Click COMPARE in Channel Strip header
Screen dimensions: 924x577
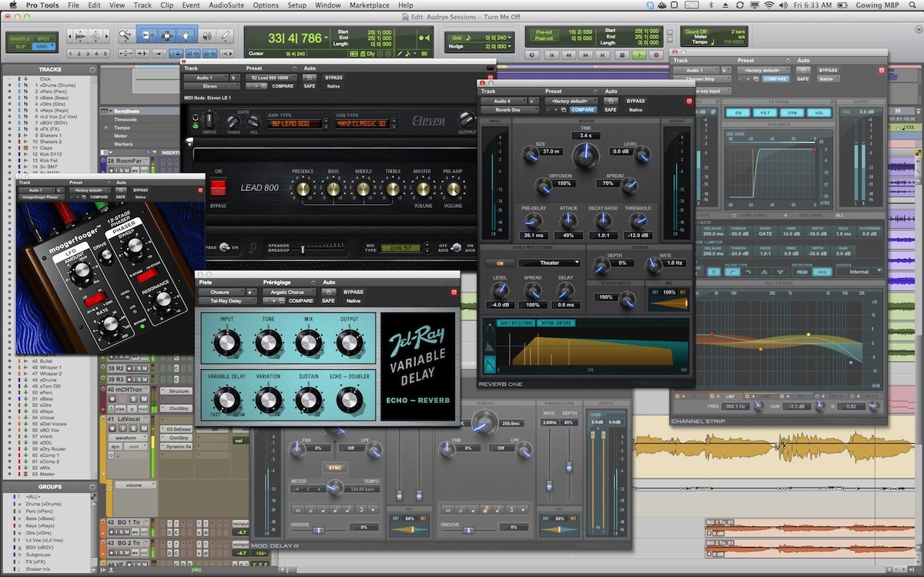pos(775,79)
